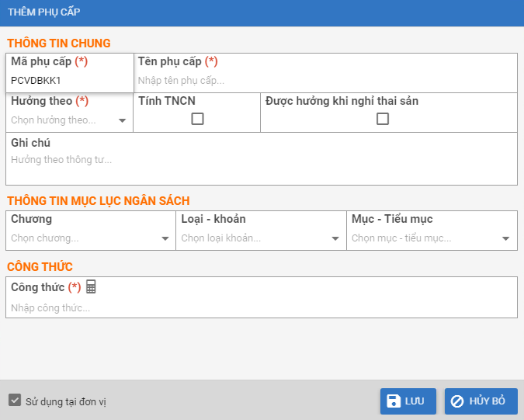Expand the Hưởng theo dropdown arrow
524x420 pixels.
pos(123,121)
